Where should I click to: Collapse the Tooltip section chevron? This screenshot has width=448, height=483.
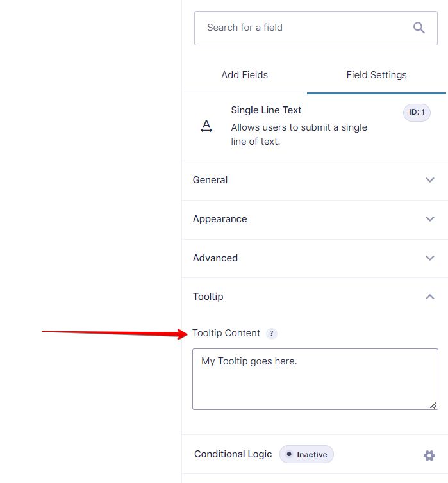click(x=430, y=297)
